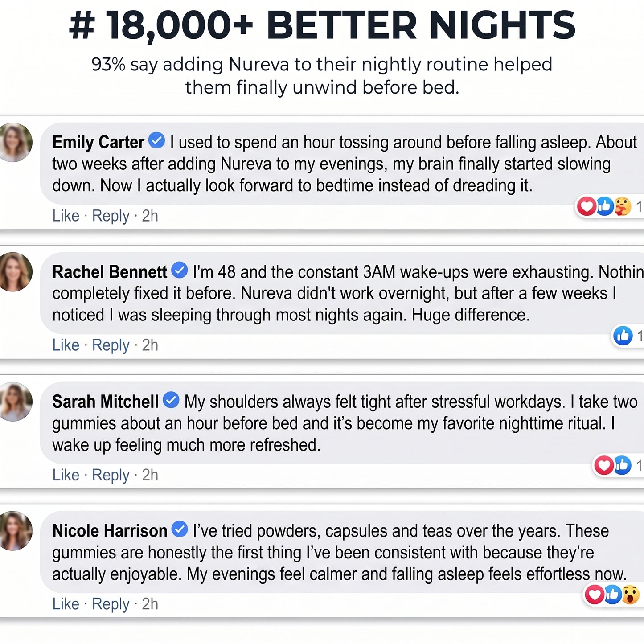Like Sarah Mitchell's comment
Image resolution: width=644 pixels, height=644 pixels.
coord(66,475)
